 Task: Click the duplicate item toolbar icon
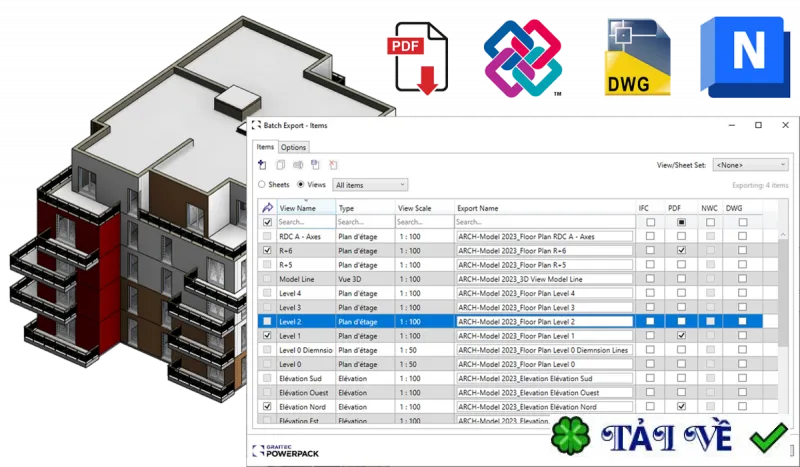[x=280, y=164]
